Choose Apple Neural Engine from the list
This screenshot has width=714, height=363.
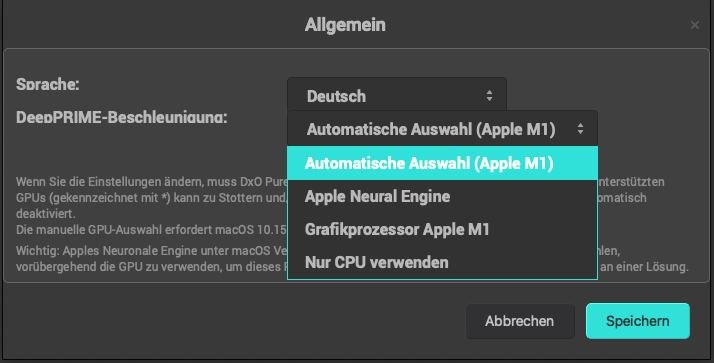442,196
